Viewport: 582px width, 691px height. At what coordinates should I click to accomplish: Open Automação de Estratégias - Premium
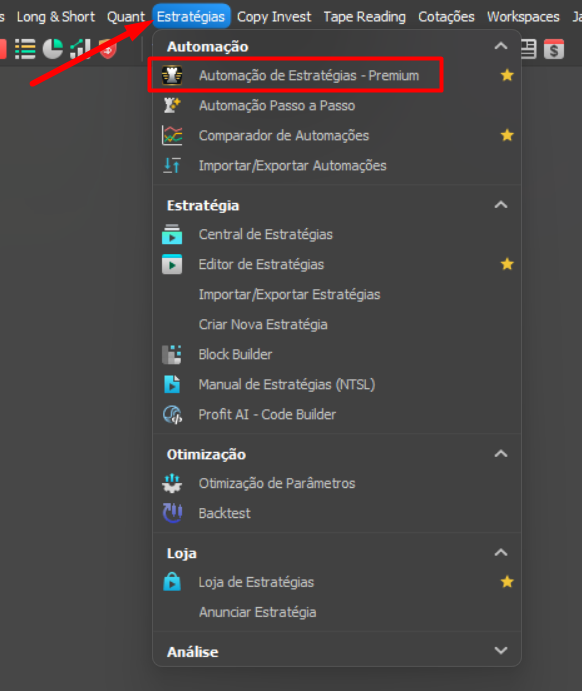pos(308,75)
